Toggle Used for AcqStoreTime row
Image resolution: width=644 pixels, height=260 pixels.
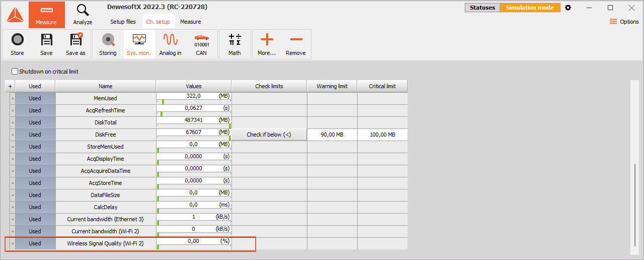(35, 183)
